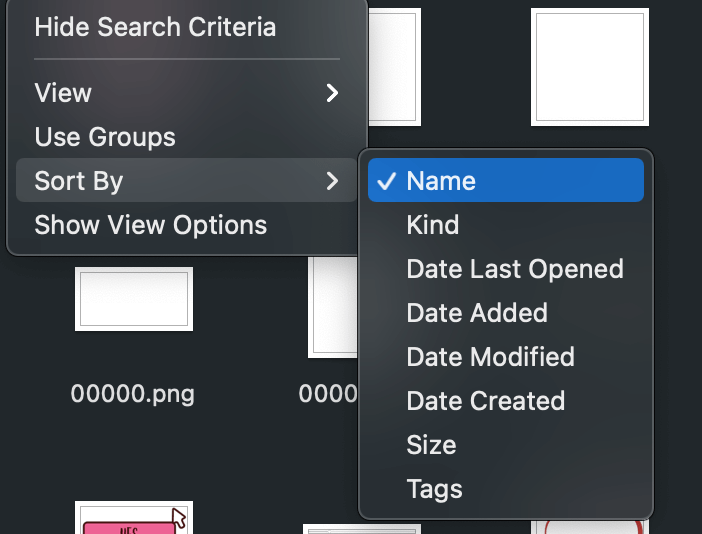Viewport: 702px width, 534px height.
Task: Sort files by Kind
Action: tap(433, 225)
